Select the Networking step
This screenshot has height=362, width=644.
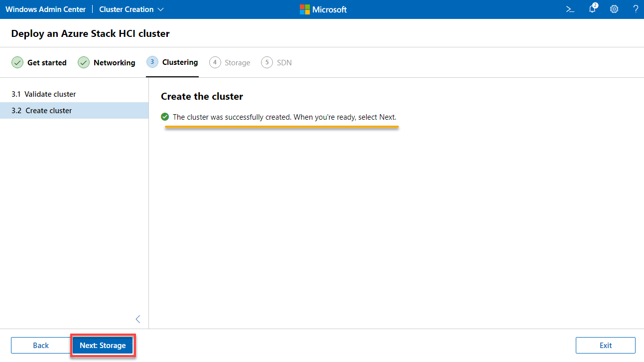[107, 62]
